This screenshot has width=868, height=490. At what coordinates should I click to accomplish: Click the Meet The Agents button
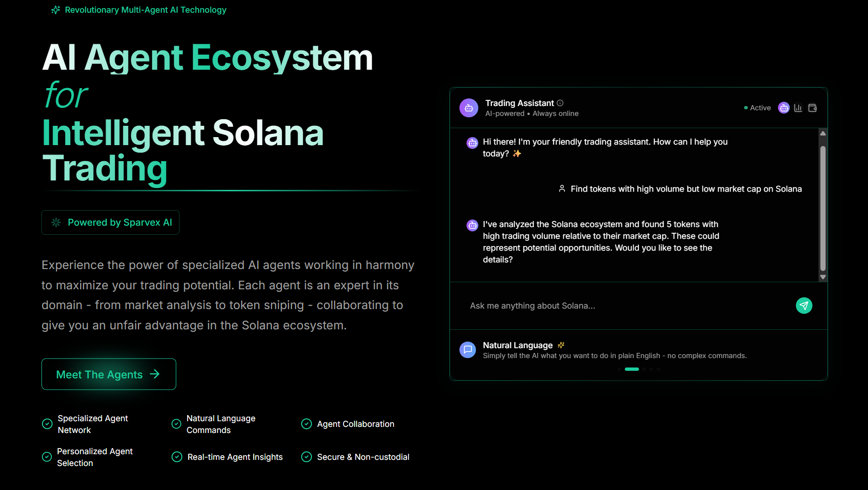pos(109,374)
